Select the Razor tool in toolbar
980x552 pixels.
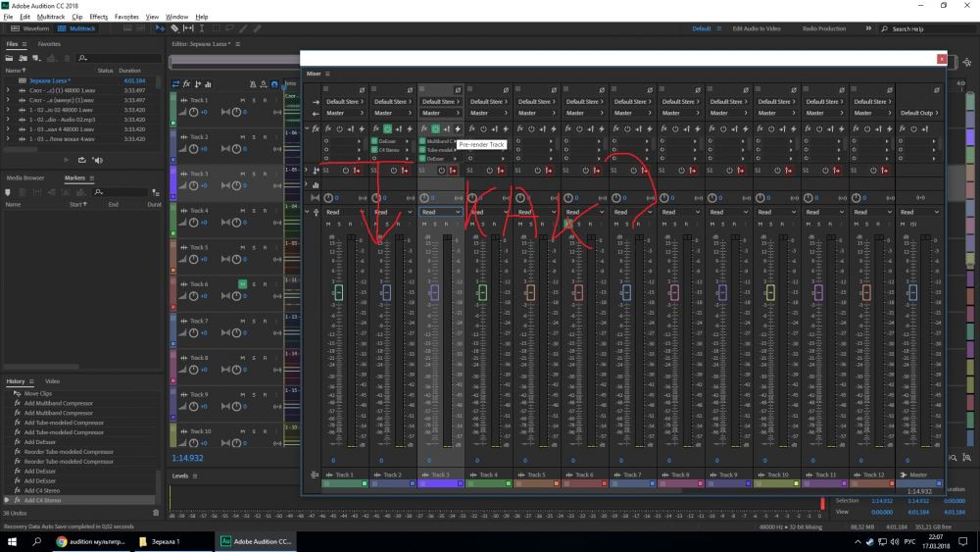tap(174, 28)
